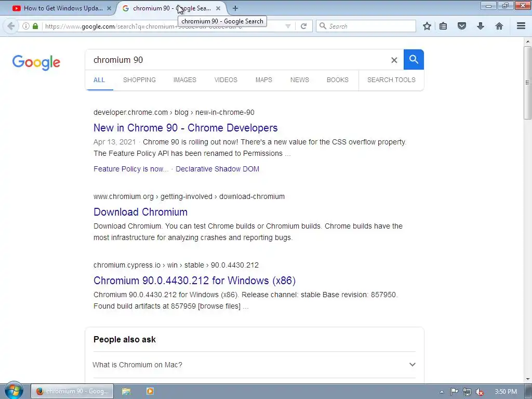This screenshot has height=399, width=532.
Task: Click the scrollbar up arrow
Action: [x=527, y=42]
